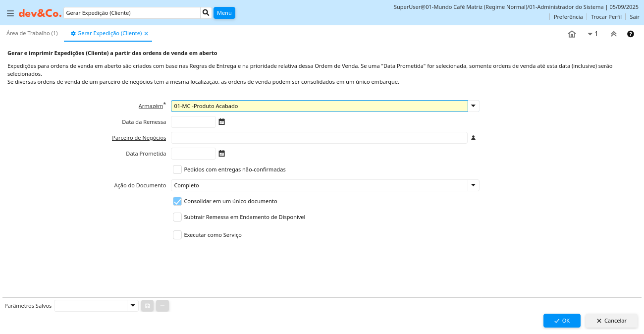
Task: Enable Pedidos com entregas não-confirmadas checkbox
Action: pyautogui.click(x=177, y=169)
